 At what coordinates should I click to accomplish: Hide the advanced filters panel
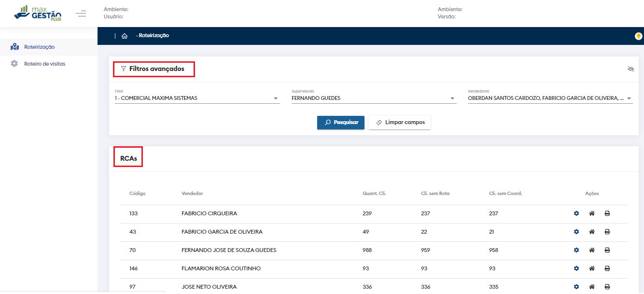630,69
